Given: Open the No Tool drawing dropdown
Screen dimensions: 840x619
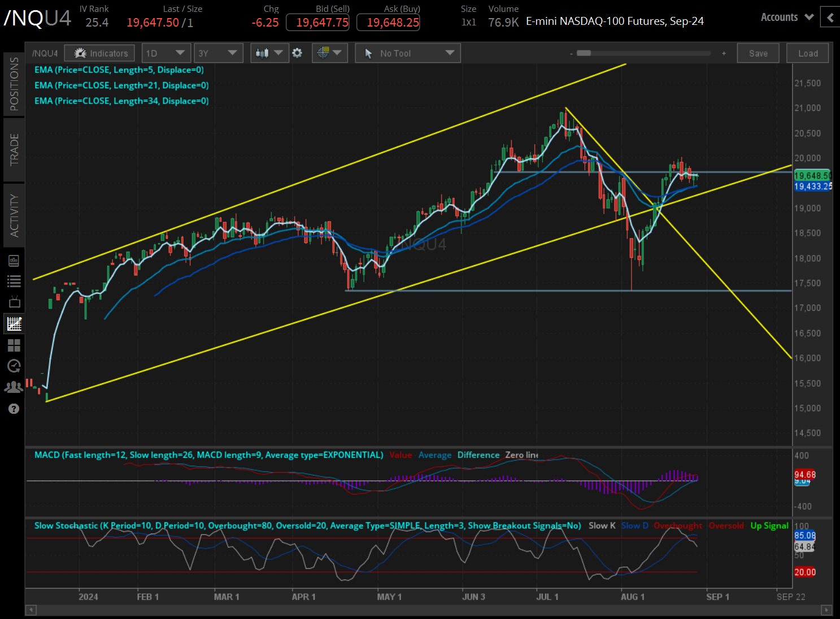Looking at the screenshot, I should coord(407,53).
